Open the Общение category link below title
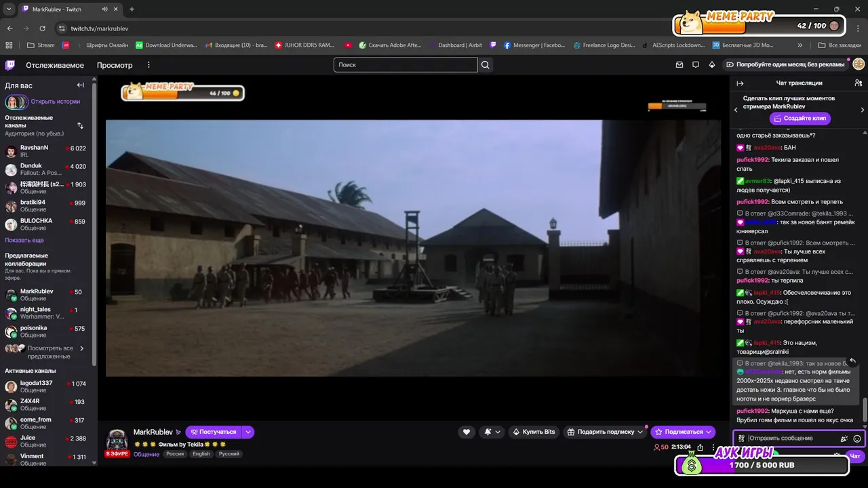Screen dimensions: 868x488 (146, 454)
